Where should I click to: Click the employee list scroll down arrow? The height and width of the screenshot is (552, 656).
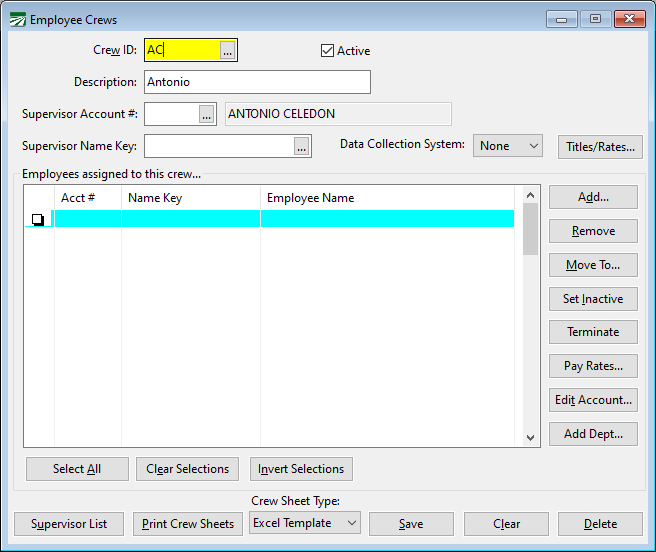coord(531,437)
